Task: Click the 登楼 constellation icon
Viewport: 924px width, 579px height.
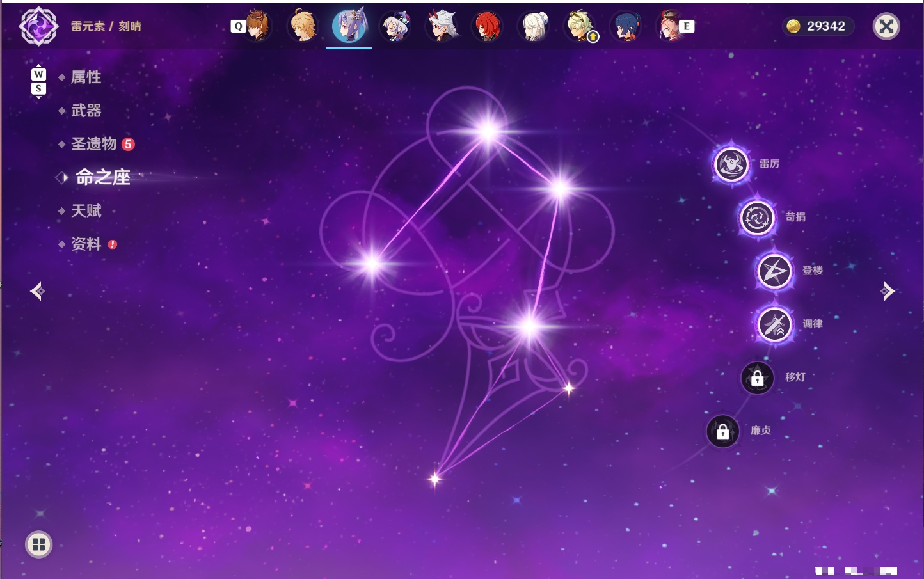Action: (x=775, y=271)
